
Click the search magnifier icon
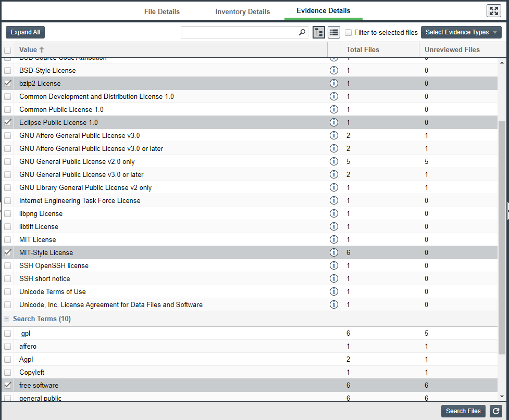(302, 32)
